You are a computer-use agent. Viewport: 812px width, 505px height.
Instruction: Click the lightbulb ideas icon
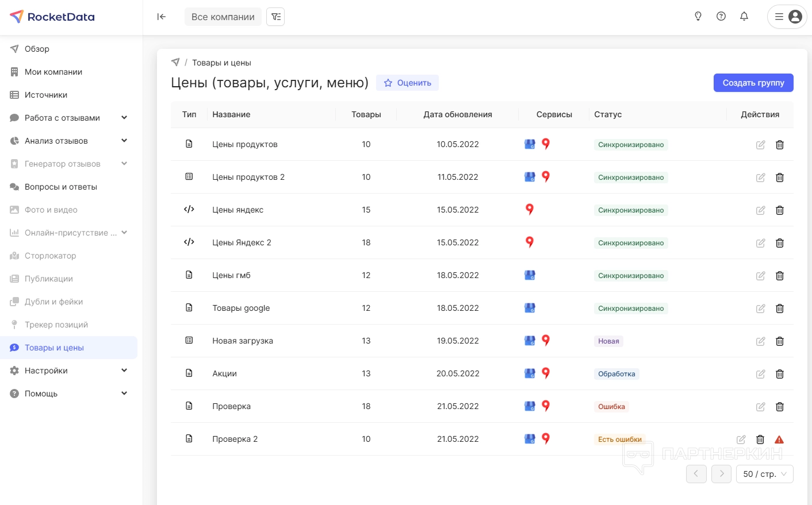coord(698,17)
